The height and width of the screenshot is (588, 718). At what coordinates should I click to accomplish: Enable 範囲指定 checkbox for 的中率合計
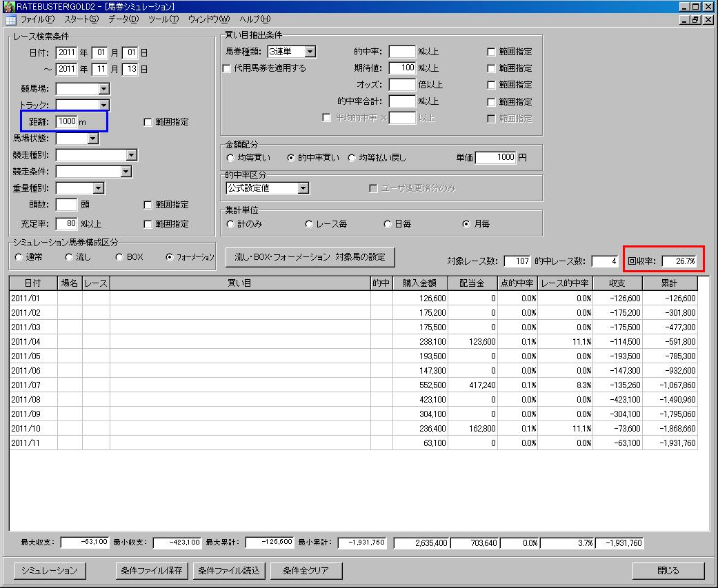tap(491, 101)
